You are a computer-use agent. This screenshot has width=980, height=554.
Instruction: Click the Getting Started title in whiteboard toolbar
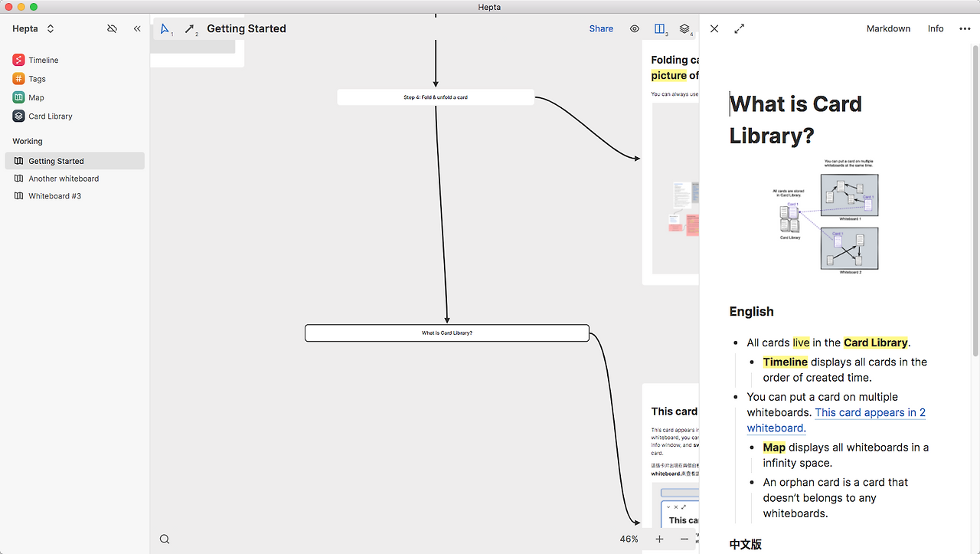pyautogui.click(x=247, y=29)
